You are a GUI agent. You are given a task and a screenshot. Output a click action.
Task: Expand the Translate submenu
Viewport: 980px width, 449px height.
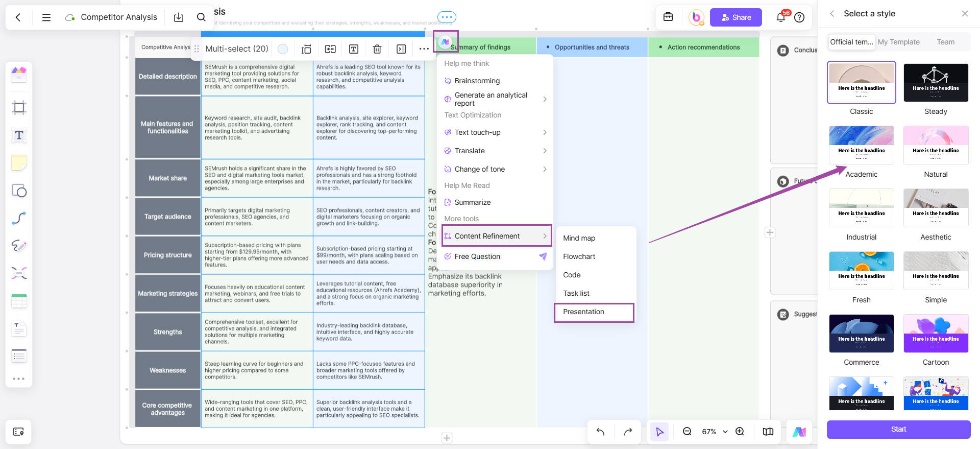pos(495,151)
